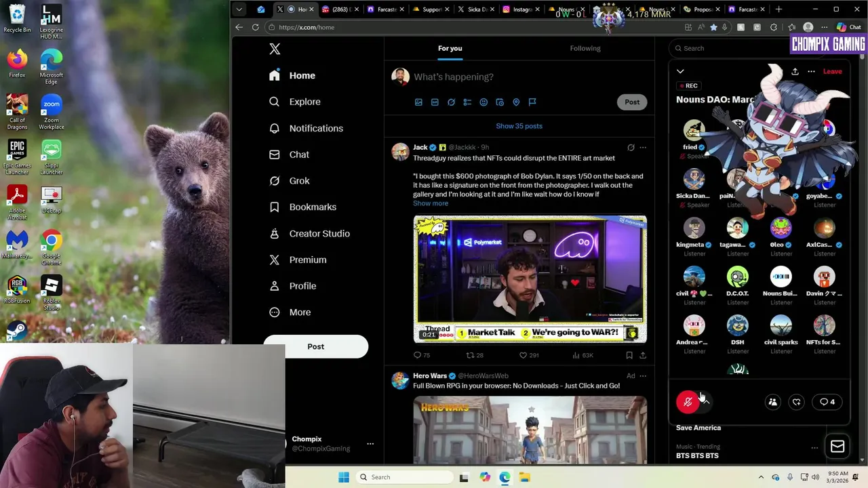Screen dimensions: 868x488
Task: Open browser tab list dropdown
Action: [x=239, y=9]
